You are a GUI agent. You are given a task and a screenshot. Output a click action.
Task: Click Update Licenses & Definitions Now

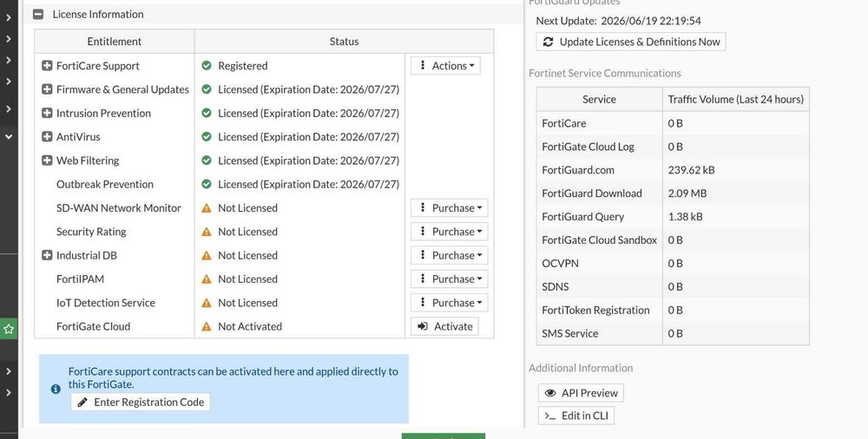pyautogui.click(x=631, y=42)
